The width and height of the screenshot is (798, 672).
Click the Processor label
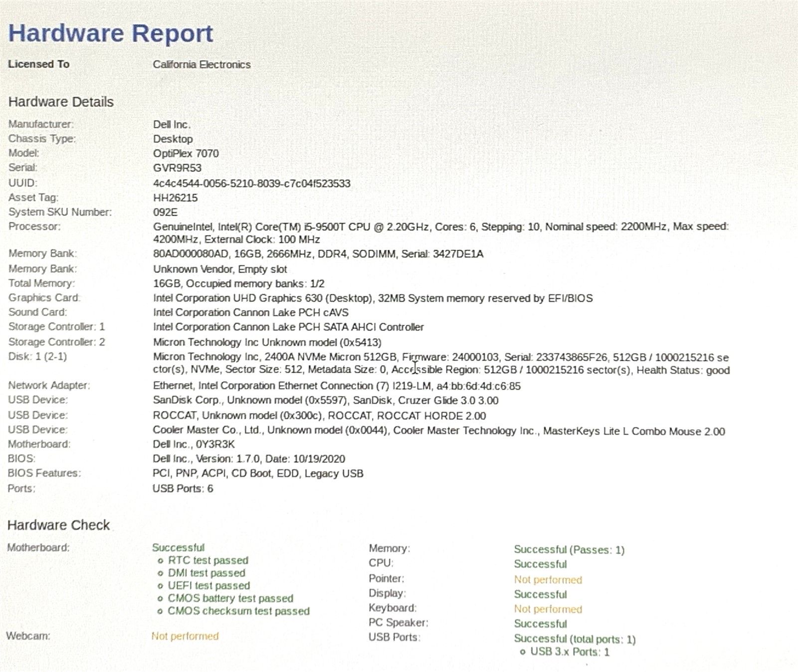pos(34,226)
